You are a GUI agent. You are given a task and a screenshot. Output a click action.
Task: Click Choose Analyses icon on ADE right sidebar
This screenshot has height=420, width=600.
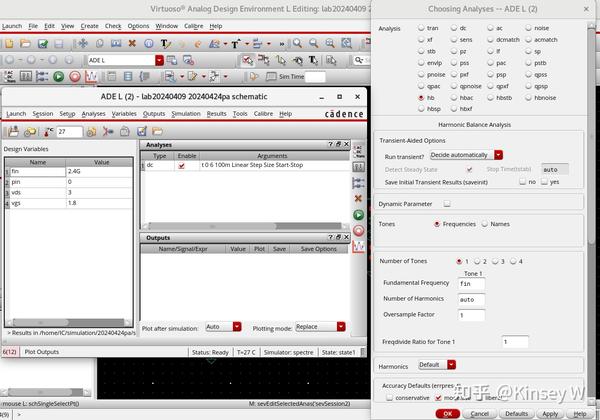tap(358, 151)
